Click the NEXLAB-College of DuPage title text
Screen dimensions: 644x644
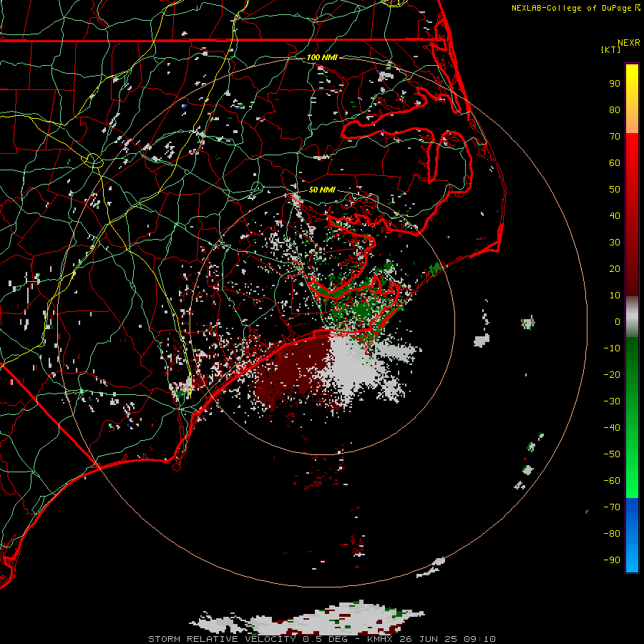pos(572,8)
